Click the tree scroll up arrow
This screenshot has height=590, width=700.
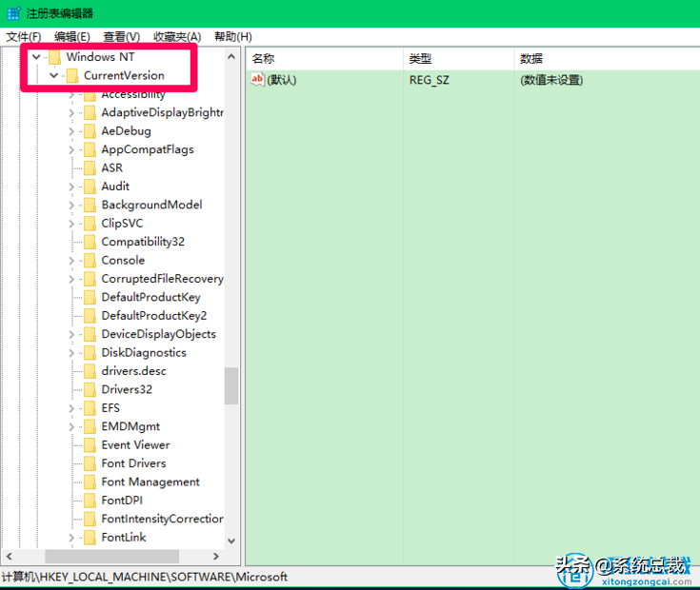(231, 57)
